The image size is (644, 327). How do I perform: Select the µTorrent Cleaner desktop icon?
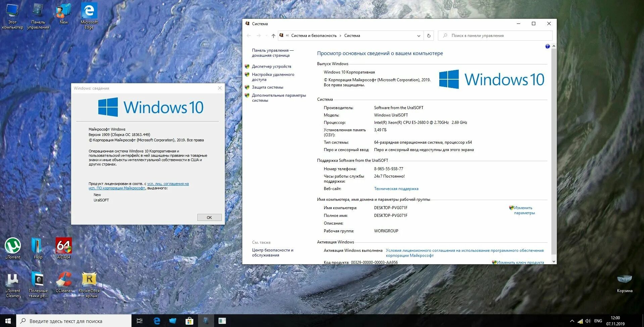click(13, 285)
